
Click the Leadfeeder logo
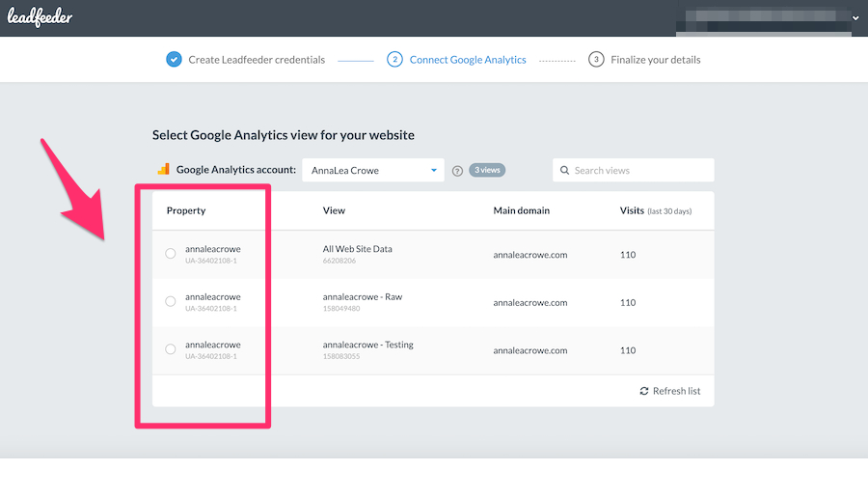40,17
